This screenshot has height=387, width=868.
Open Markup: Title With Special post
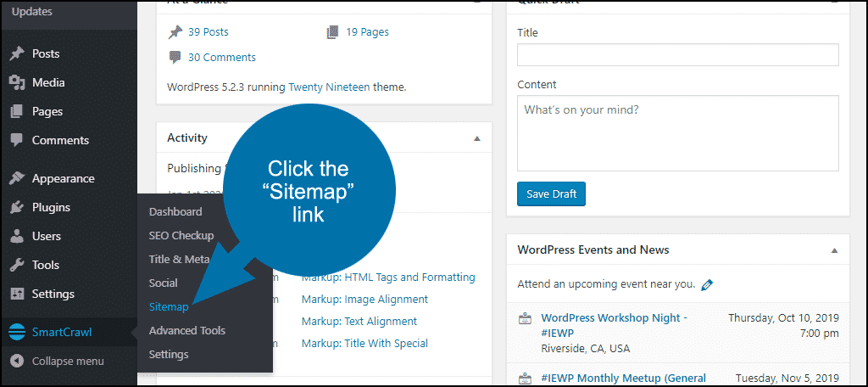pyautogui.click(x=364, y=344)
